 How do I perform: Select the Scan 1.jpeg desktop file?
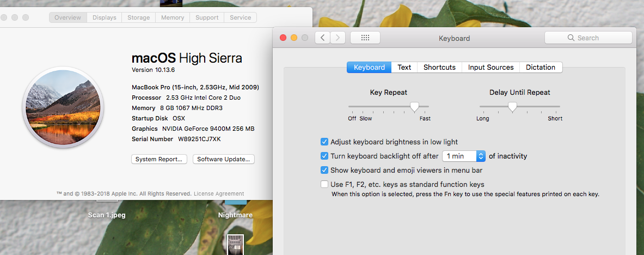[107, 215]
